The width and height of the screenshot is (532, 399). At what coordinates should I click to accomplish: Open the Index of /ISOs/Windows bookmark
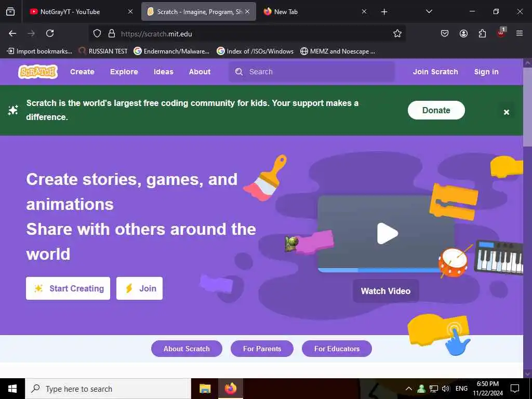[255, 51]
